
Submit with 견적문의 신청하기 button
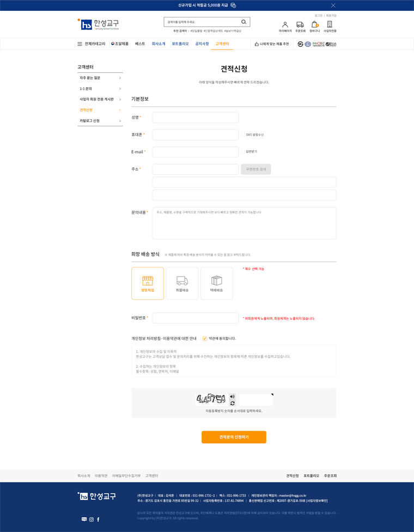[x=234, y=437]
